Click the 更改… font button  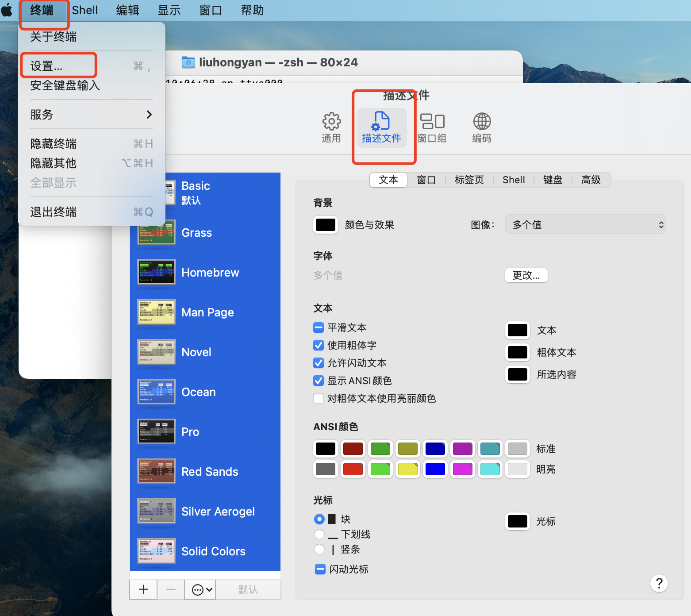(526, 275)
